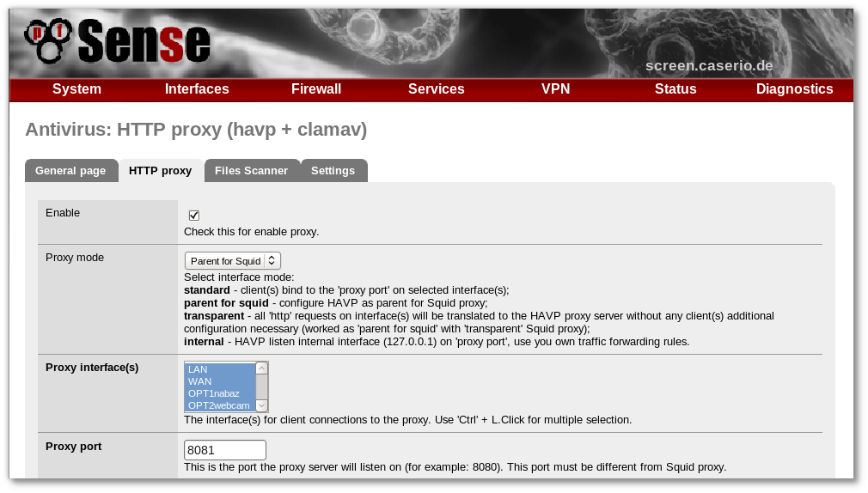The width and height of the screenshot is (868, 493).
Task: Click the screen.caserio.de hostname text
Action: pyautogui.click(x=709, y=66)
